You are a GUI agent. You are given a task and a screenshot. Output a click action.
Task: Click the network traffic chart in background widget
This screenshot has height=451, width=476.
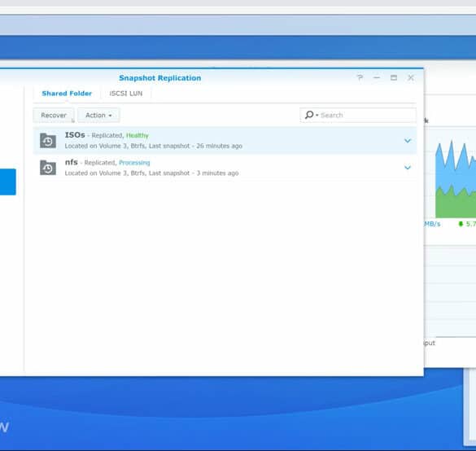456,179
